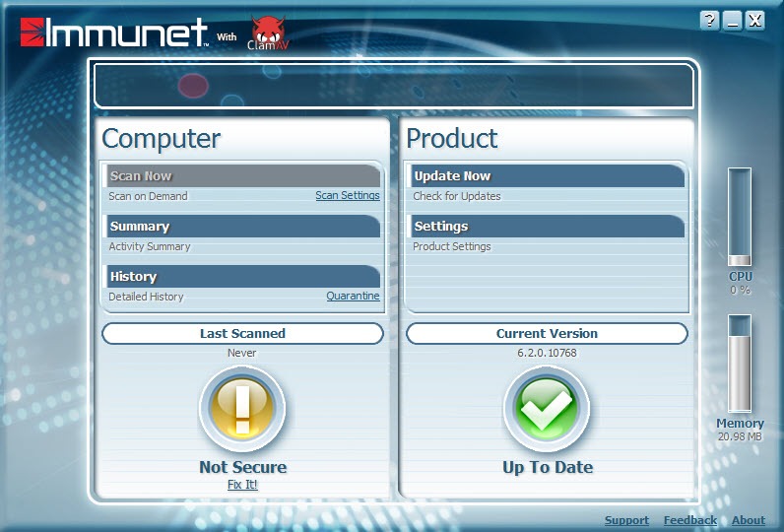Screen dimensions: 784x532
Task: Click the version number 6.2.0.10768
Action: [547, 353]
